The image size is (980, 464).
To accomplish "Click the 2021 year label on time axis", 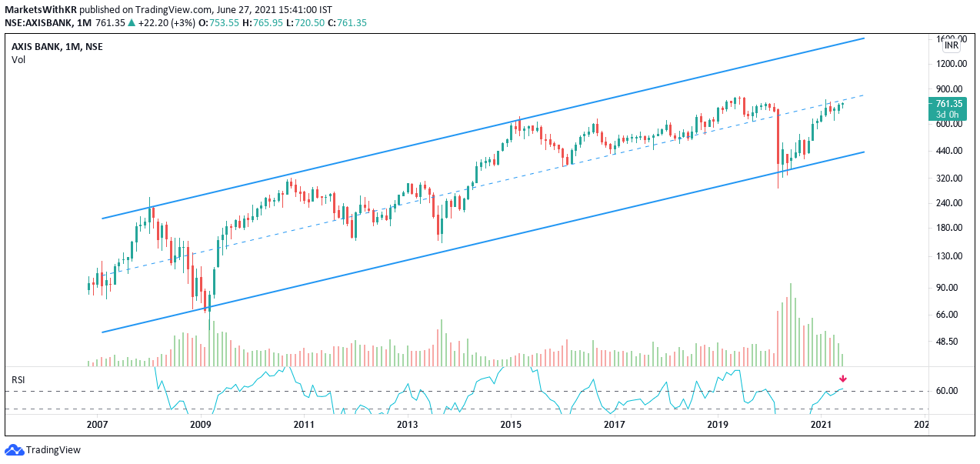I will pyautogui.click(x=821, y=424).
